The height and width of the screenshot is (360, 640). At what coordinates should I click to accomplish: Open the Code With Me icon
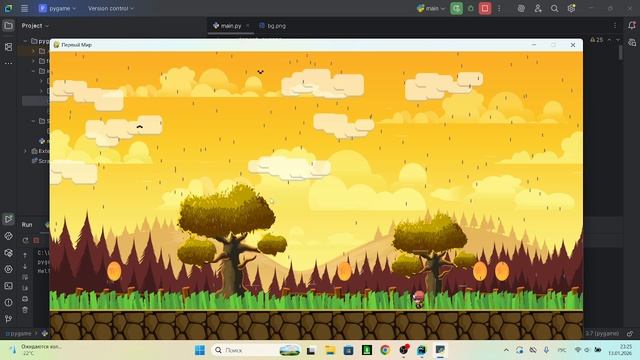coord(538,8)
